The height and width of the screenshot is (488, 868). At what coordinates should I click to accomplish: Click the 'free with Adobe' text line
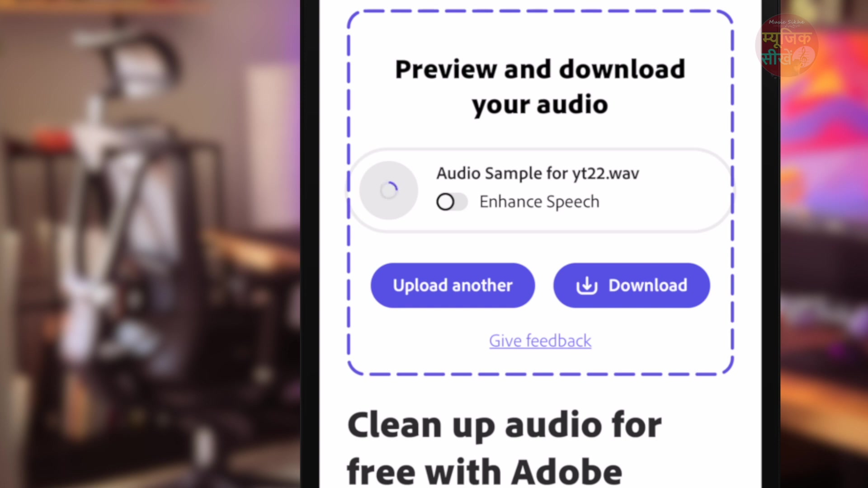click(485, 472)
